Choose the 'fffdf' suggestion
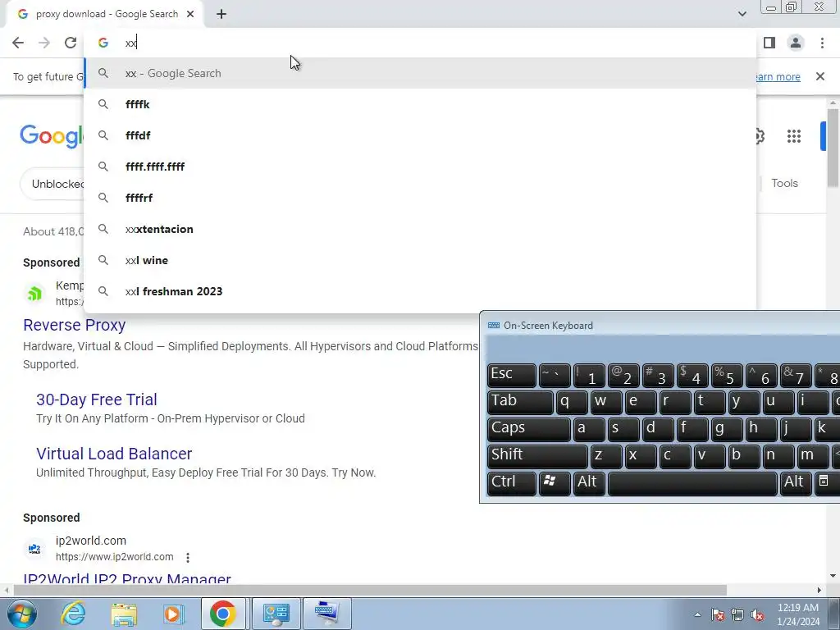Viewport: 840px width, 630px height. (x=420, y=135)
